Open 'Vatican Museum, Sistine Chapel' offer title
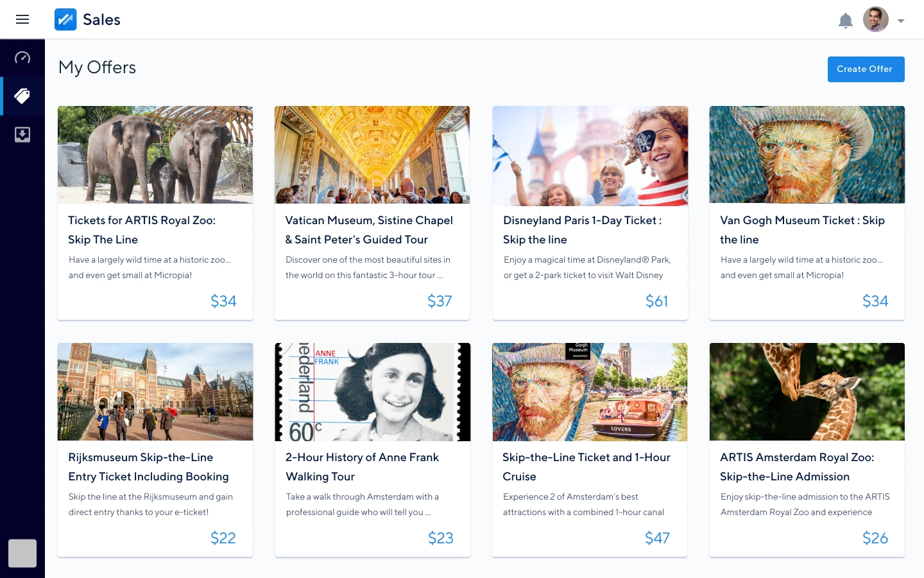924x578 pixels. pyautogui.click(x=369, y=230)
